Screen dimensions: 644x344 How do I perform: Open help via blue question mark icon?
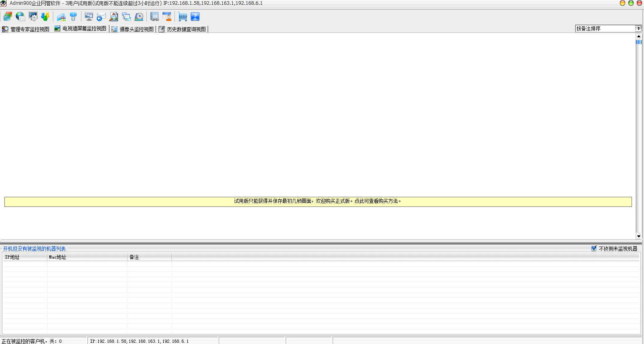(195, 16)
